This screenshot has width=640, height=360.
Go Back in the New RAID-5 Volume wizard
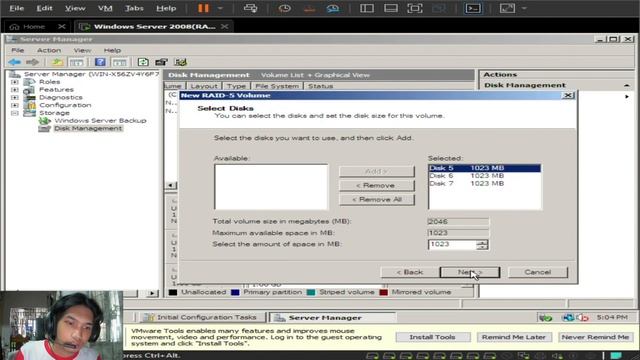pyautogui.click(x=409, y=272)
